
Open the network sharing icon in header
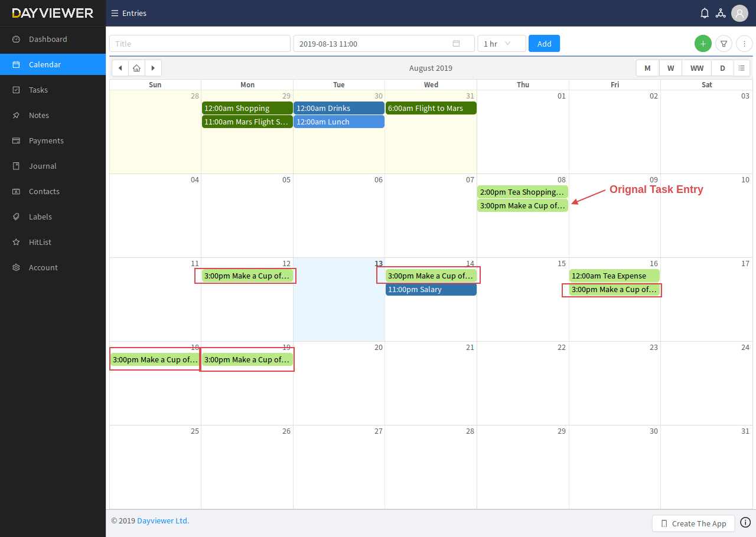tap(721, 13)
